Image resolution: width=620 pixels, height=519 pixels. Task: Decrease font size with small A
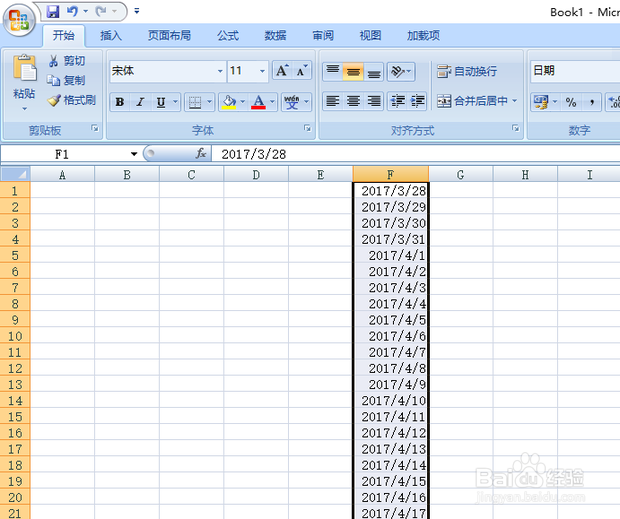tap(302, 71)
